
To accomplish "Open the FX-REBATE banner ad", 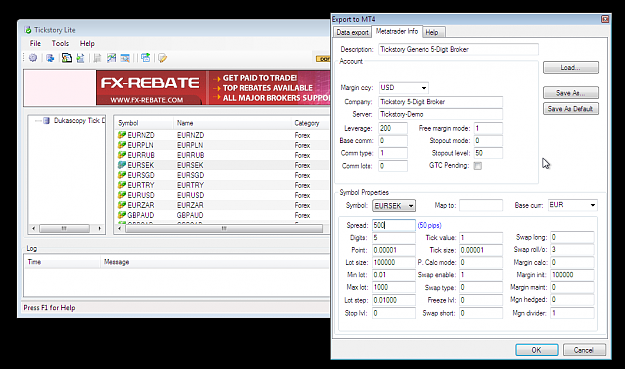I will click(x=213, y=88).
